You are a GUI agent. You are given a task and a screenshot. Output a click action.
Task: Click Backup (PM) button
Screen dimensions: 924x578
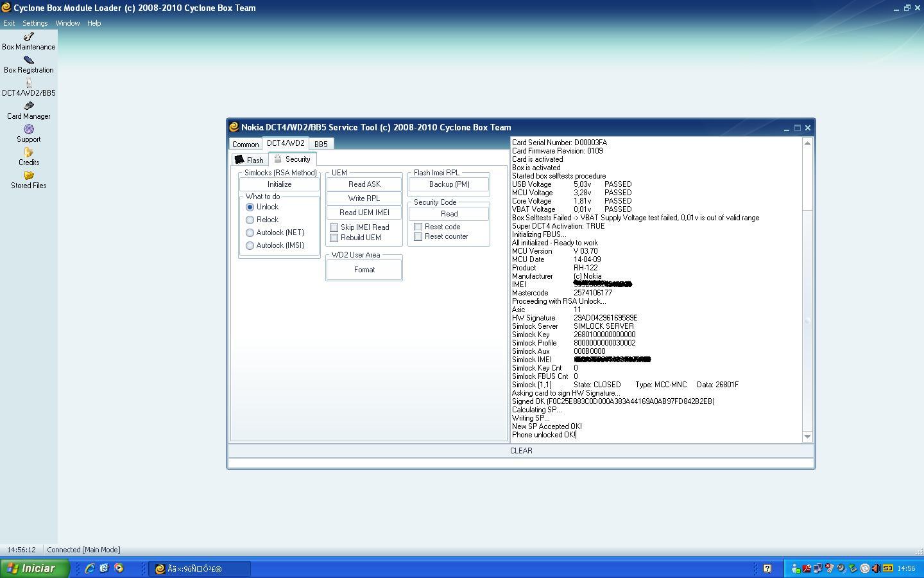click(449, 184)
